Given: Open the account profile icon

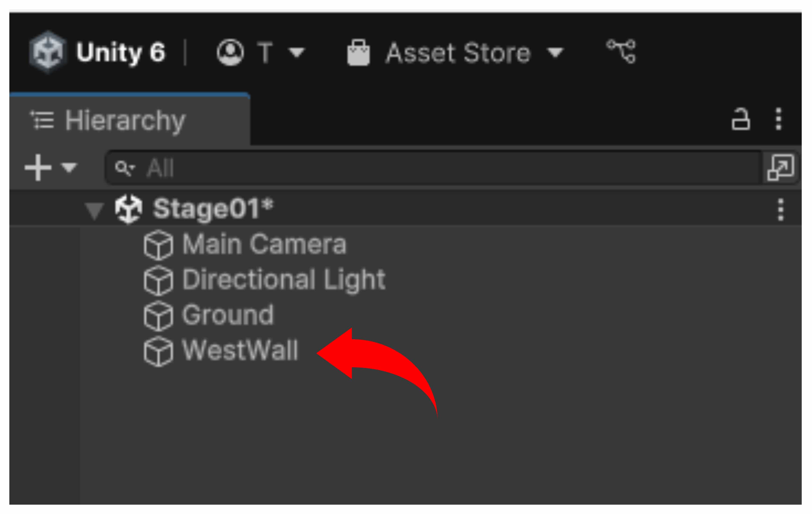Looking at the screenshot, I should 230,52.
